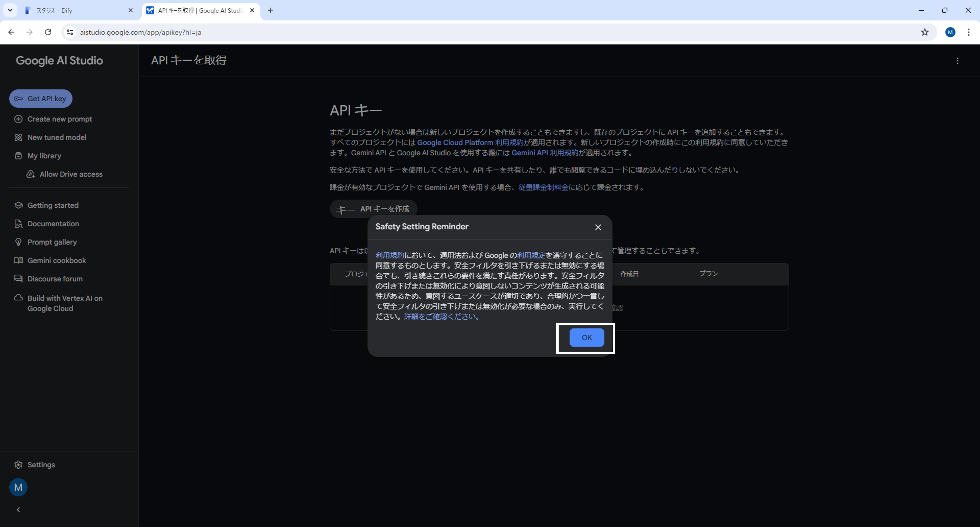
Task: Open Settings in the sidebar
Action: (41, 465)
